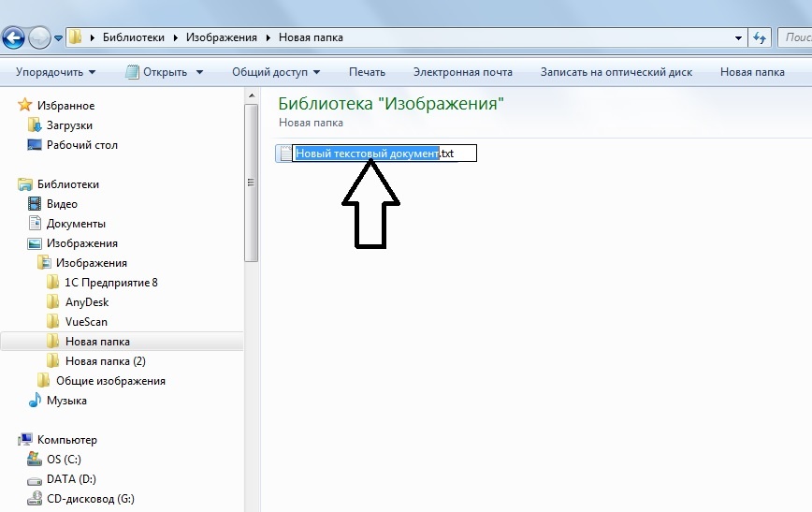Open Рабочий стол in favorites
The width and height of the screenshot is (812, 512).
[81, 145]
